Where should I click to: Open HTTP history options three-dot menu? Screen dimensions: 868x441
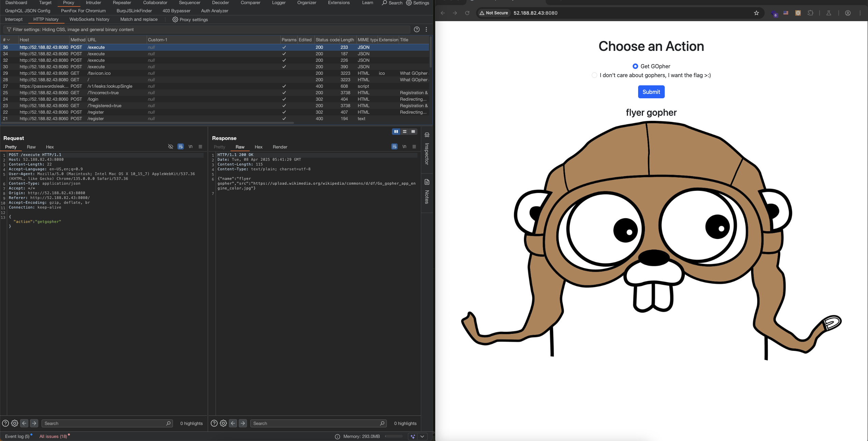pyautogui.click(x=426, y=30)
